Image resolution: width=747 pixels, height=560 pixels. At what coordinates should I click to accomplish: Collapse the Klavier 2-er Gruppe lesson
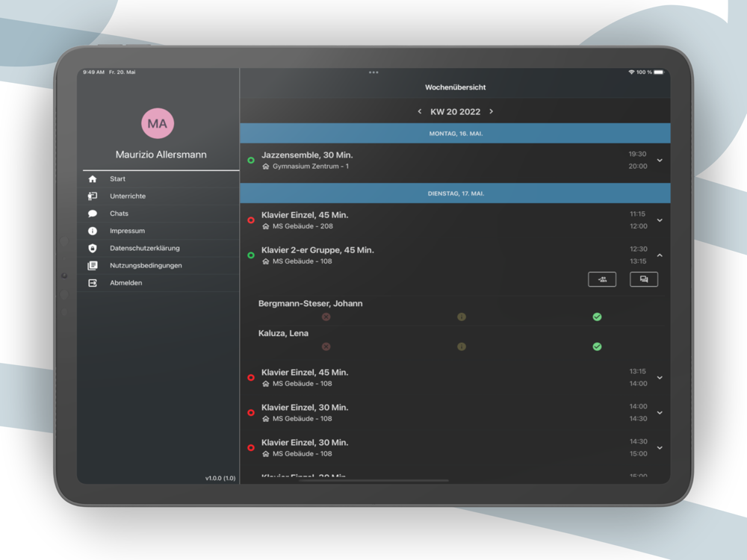click(x=660, y=255)
